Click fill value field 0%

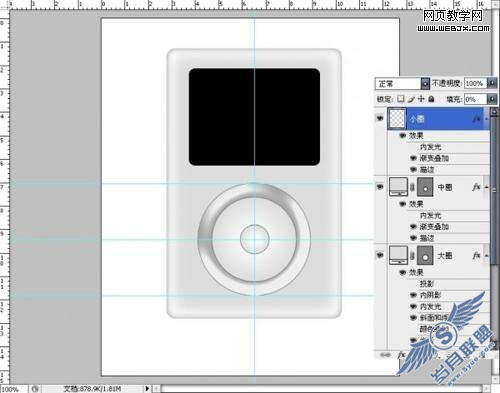coord(476,99)
